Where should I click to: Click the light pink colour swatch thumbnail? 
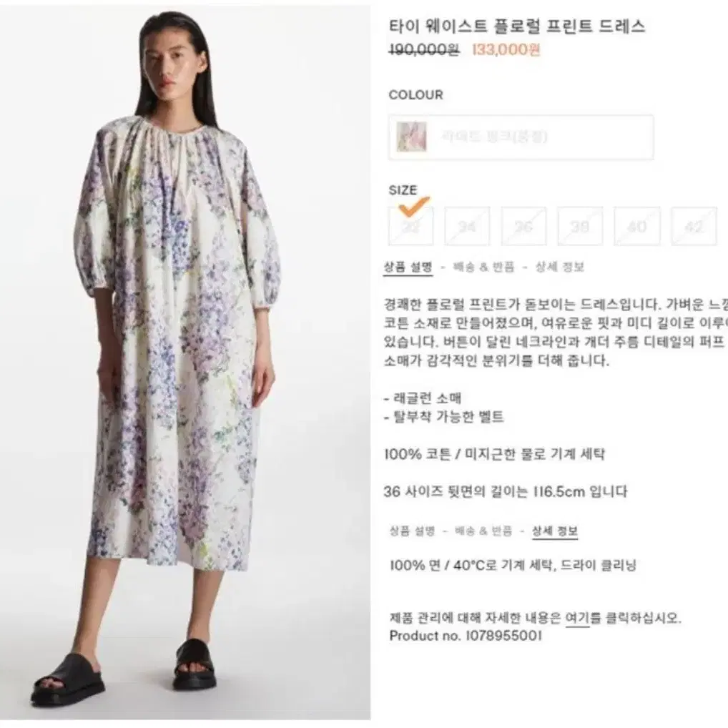(411, 137)
